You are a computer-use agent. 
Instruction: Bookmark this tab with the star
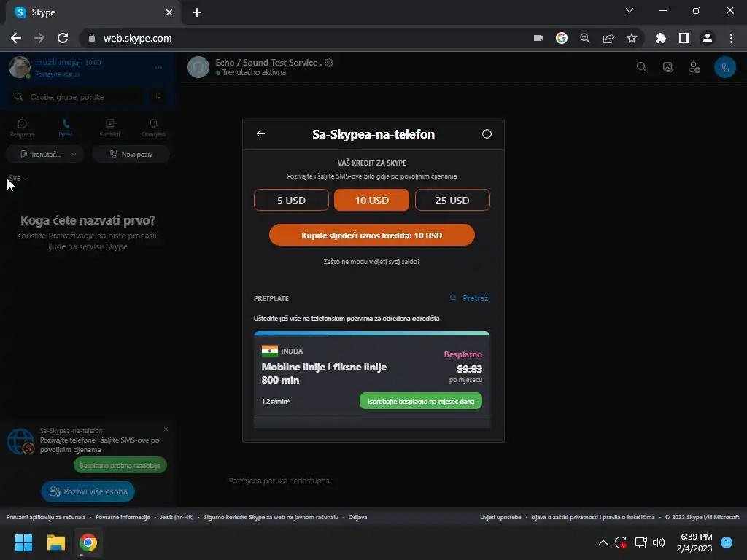[x=632, y=38]
